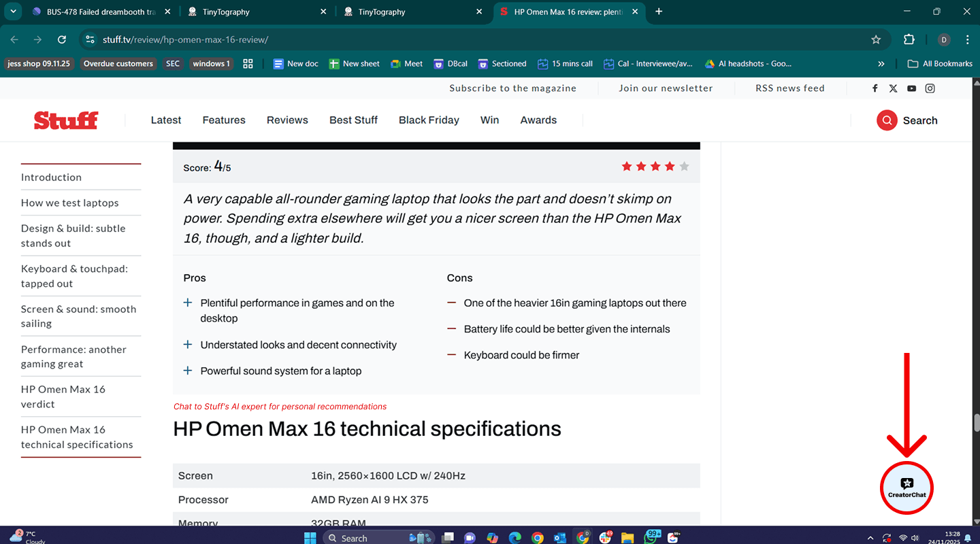
Task: Open the New sheet bookmark
Action: (x=355, y=63)
